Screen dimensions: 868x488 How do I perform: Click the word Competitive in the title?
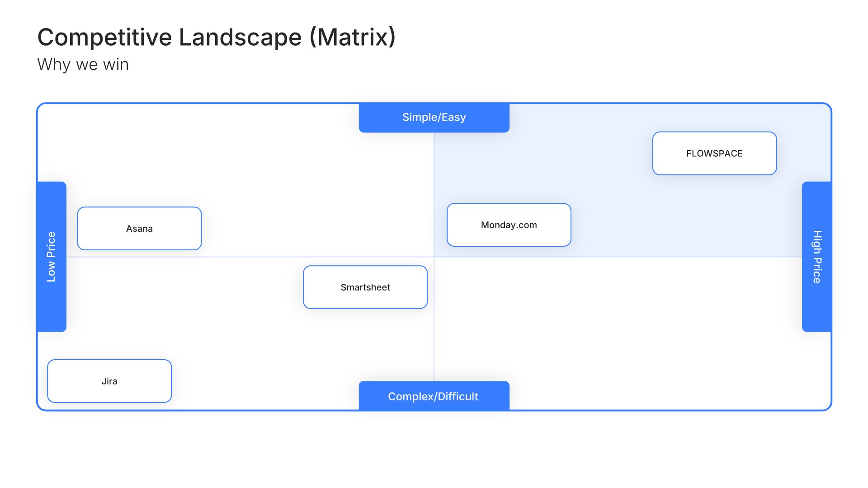104,37
